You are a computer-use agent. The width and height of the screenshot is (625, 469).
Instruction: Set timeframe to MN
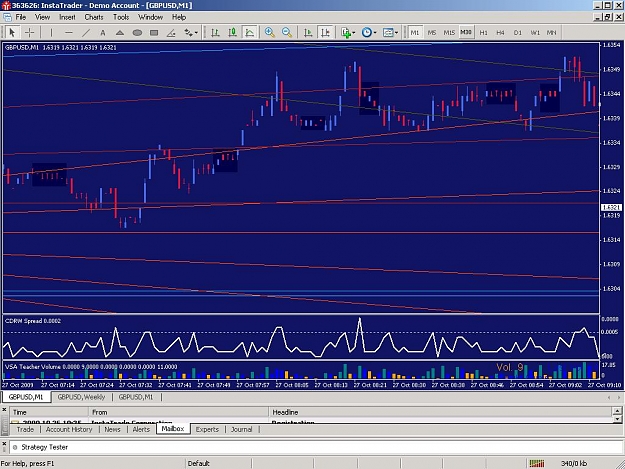point(552,33)
